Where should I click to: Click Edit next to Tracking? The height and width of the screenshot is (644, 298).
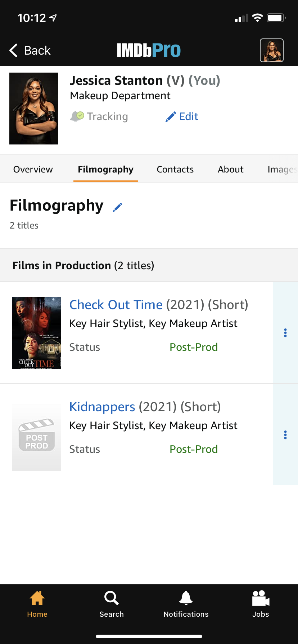182,116
